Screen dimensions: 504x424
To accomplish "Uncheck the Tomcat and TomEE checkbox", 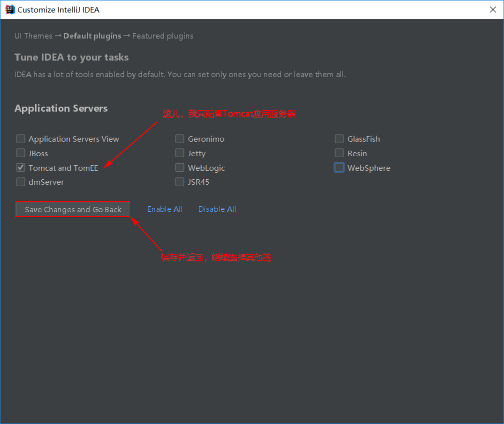I will coord(20,167).
